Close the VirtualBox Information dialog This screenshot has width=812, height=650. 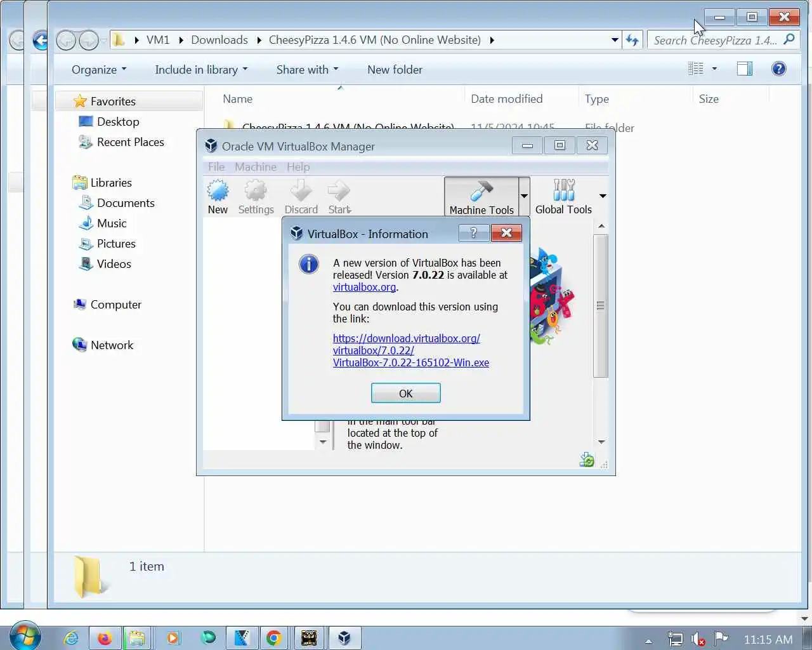pyautogui.click(x=506, y=233)
